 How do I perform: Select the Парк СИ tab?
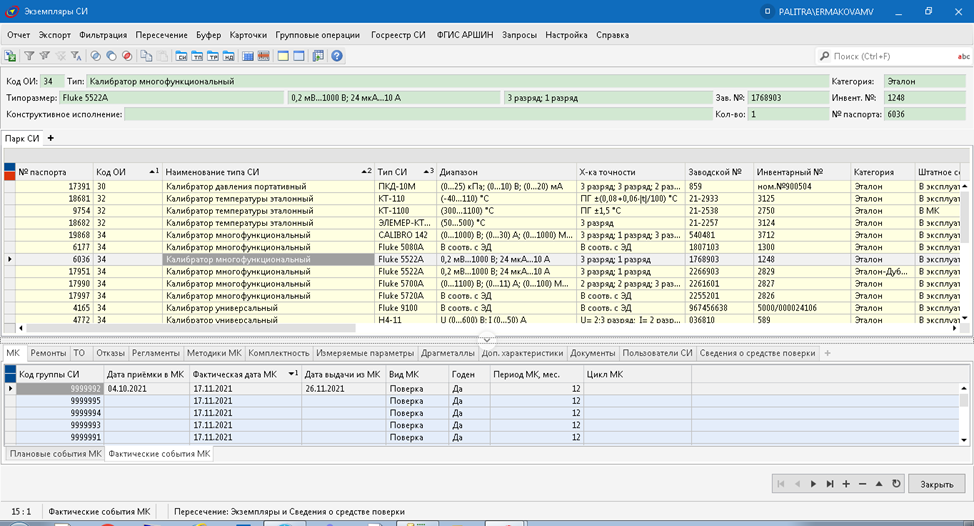tap(22, 138)
